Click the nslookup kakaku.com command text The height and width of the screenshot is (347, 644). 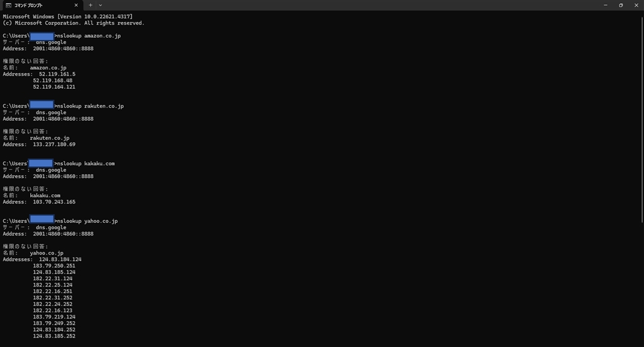[86, 164]
